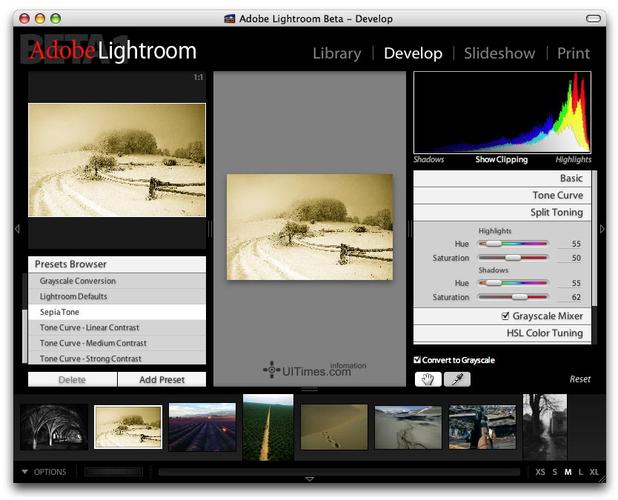This screenshot has width=618, height=500.
Task: Click the histogram display
Action: (x=502, y=112)
